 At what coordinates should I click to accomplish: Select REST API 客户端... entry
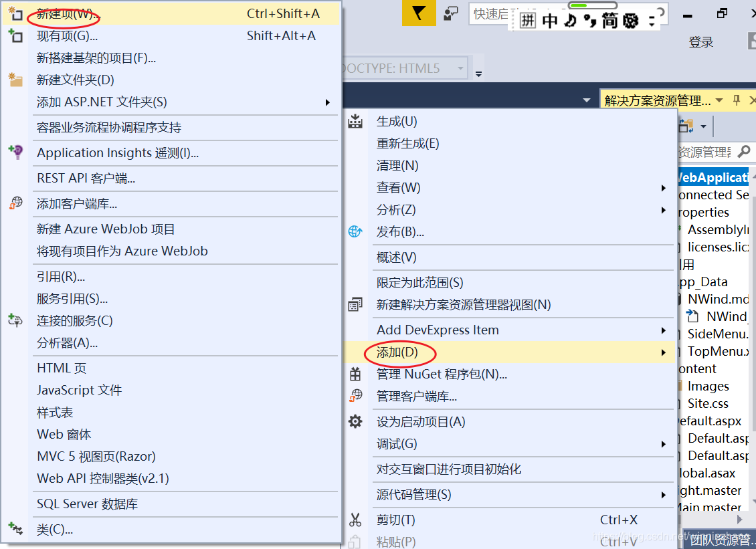pyautogui.click(x=171, y=179)
